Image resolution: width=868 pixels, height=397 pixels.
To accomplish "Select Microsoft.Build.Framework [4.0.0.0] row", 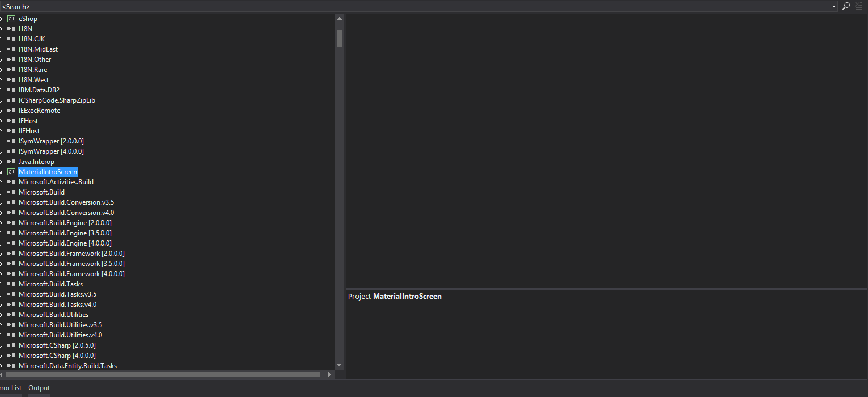I will coord(71,274).
